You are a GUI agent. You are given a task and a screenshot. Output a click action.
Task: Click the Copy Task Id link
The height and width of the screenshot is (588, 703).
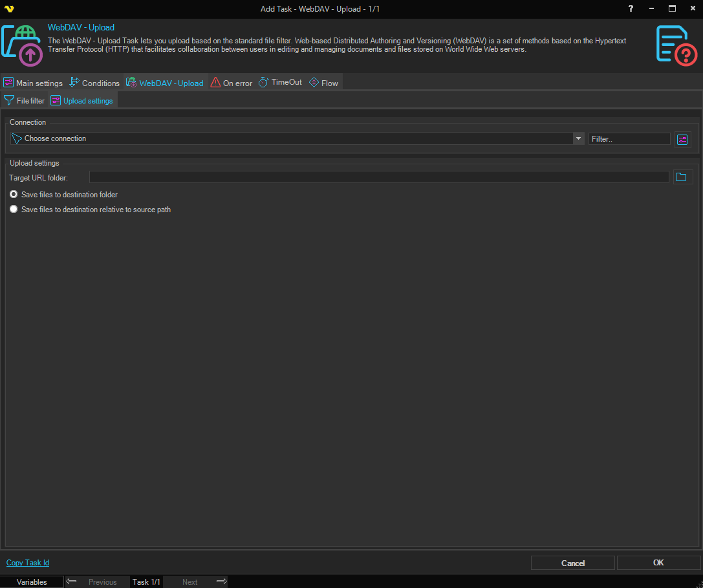28,563
